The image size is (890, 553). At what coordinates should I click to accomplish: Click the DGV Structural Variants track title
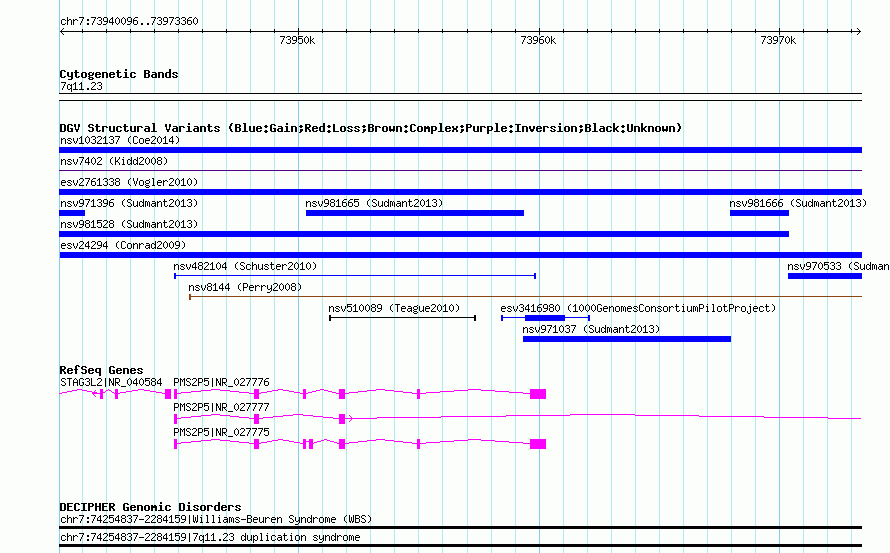(371, 128)
